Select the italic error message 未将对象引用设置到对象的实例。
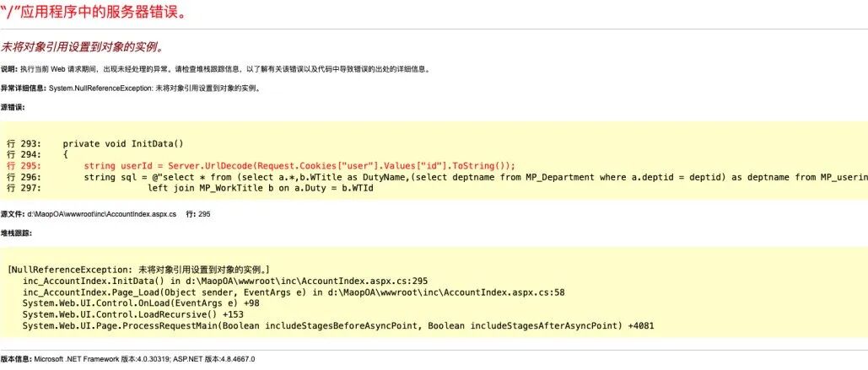The width and height of the screenshot is (868, 370). pyautogui.click(x=83, y=47)
